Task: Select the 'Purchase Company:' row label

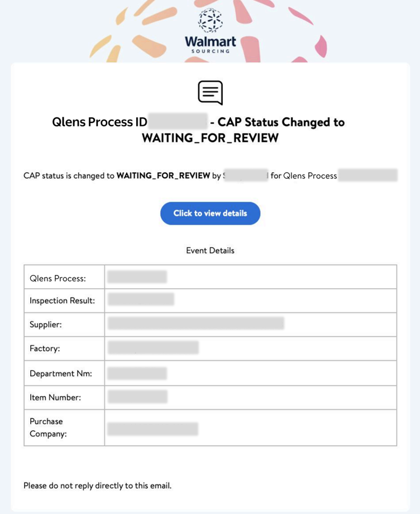Action: [48, 427]
